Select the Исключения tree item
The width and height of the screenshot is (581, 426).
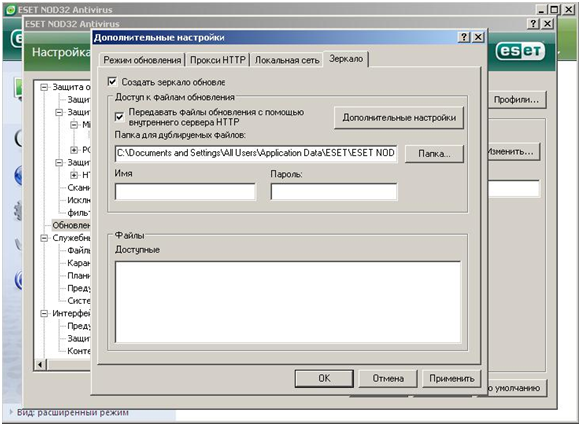(79, 200)
